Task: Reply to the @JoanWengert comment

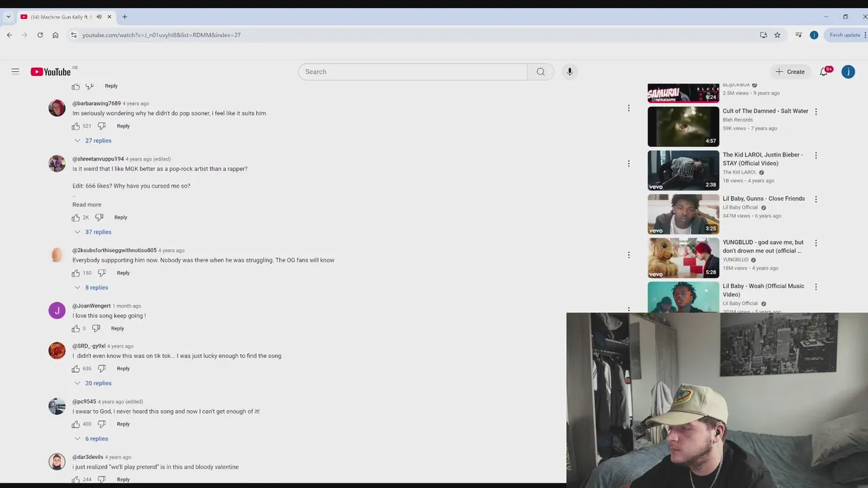Action: pos(117,329)
